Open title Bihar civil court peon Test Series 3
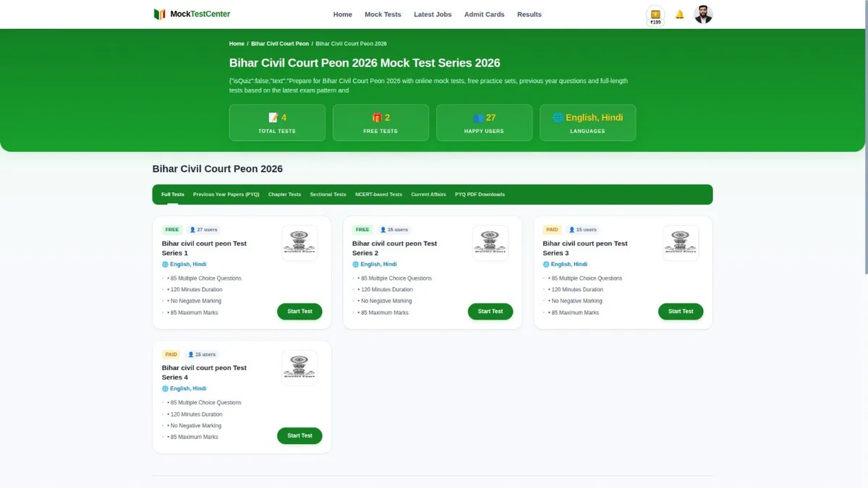Image resolution: width=868 pixels, height=488 pixels. coord(585,248)
